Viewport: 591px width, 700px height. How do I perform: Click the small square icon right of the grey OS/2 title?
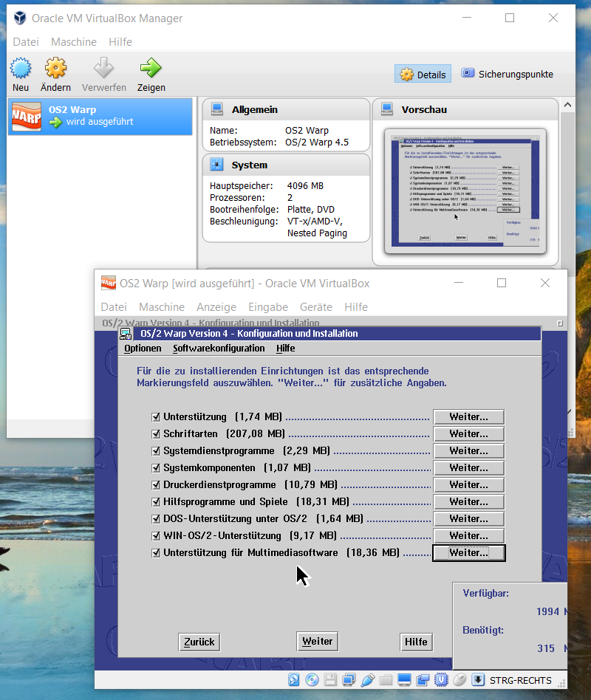(560, 323)
